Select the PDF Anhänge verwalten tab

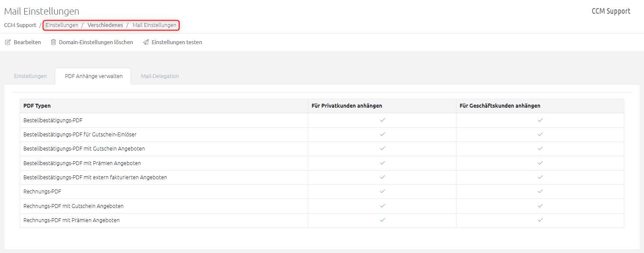point(94,76)
